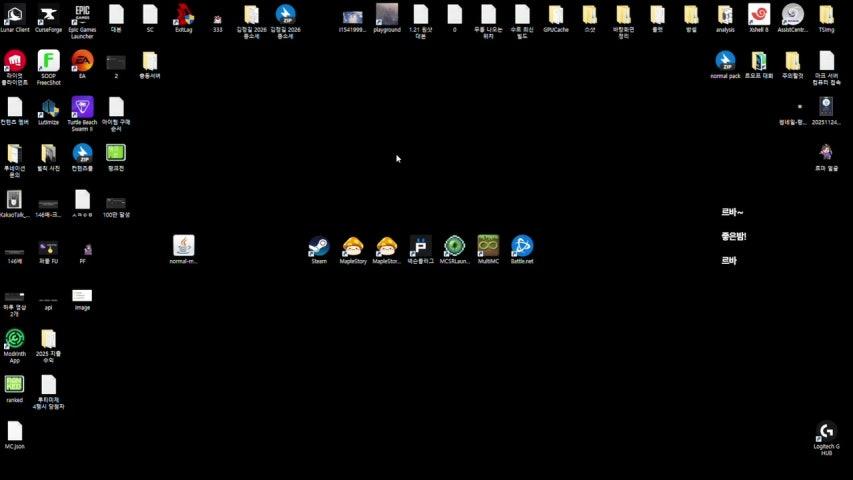Select the image file thumbnail
The height and width of the screenshot is (480, 853).
82,296
